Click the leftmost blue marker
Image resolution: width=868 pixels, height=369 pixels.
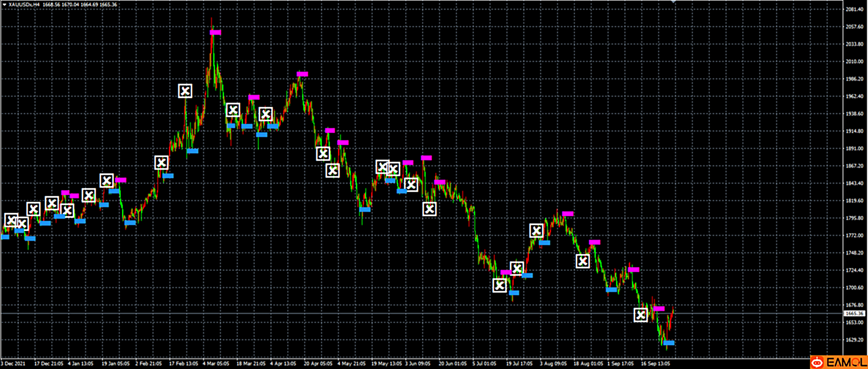click(5, 237)
